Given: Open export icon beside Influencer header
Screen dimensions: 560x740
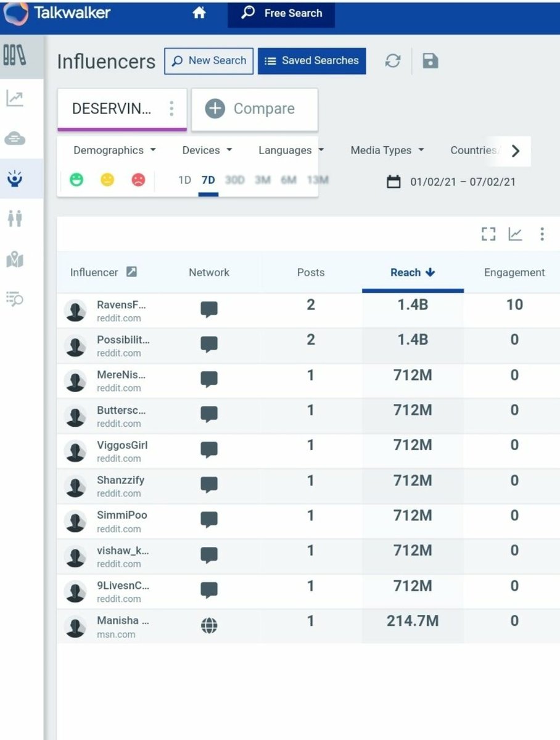Looking at the screenshot, I should [x=131, y=271].
